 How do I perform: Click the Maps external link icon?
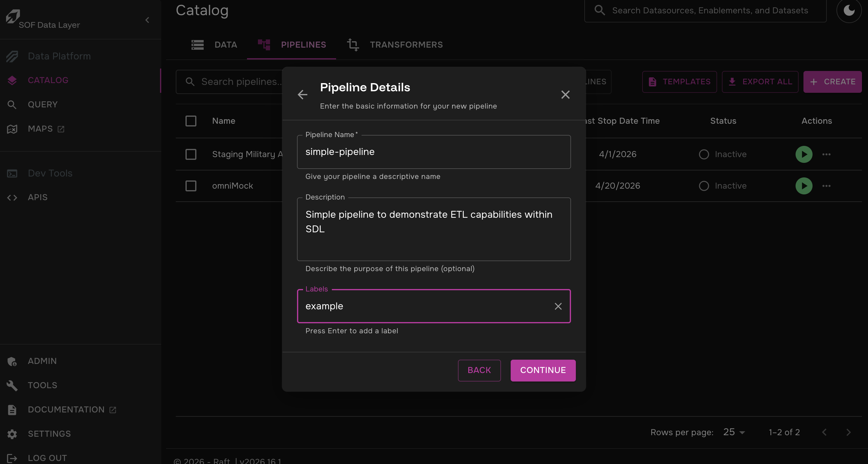point(61,129)
